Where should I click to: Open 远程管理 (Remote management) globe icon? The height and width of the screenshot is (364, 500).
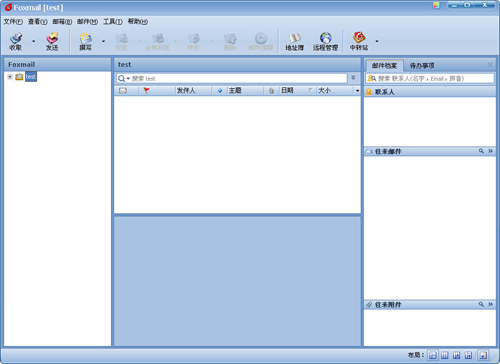pyautogui.click(x=325, y=41)
